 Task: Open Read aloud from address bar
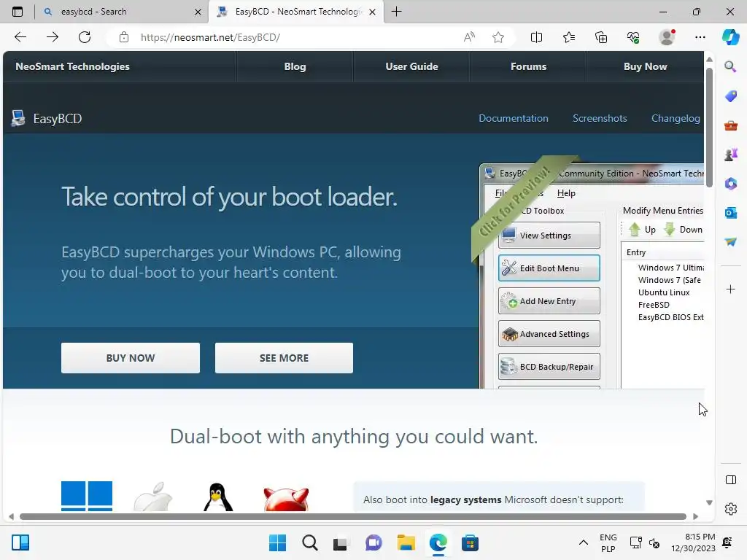click(469, 37)
